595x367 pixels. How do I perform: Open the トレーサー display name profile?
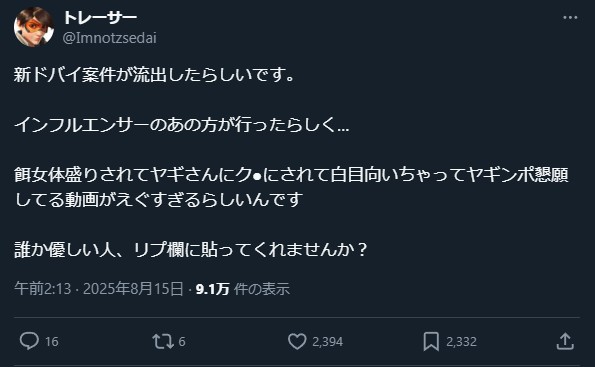[x=100, y=17]
